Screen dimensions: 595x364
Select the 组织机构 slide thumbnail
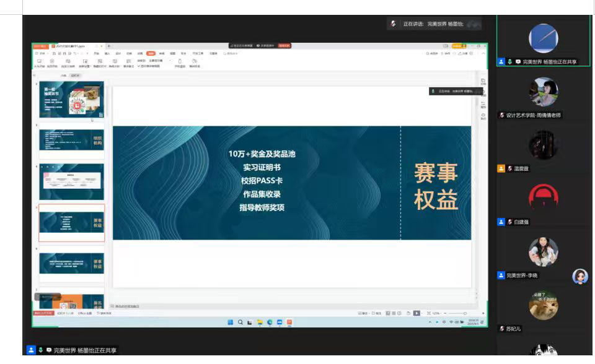[71, 141]
